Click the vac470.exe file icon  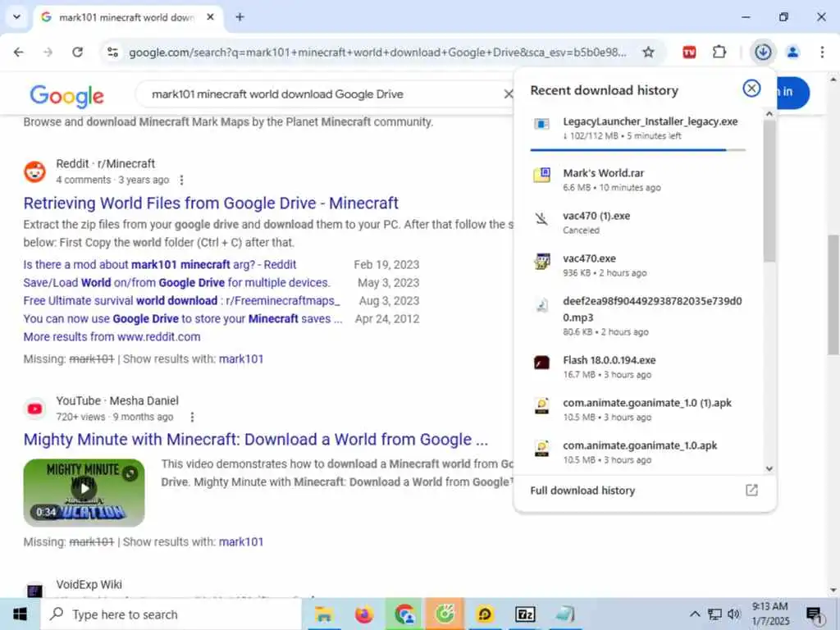tap(541, 262)
